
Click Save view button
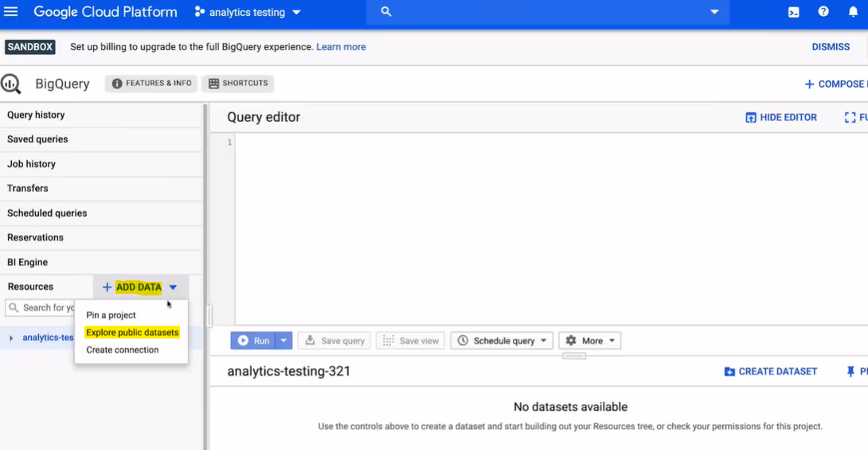(411, 341)
